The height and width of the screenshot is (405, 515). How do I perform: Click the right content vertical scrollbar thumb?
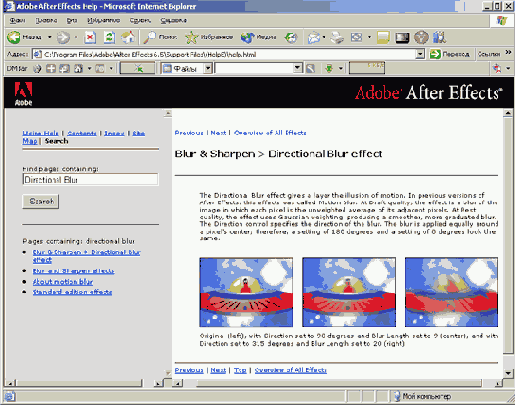[x=508, y=235]
